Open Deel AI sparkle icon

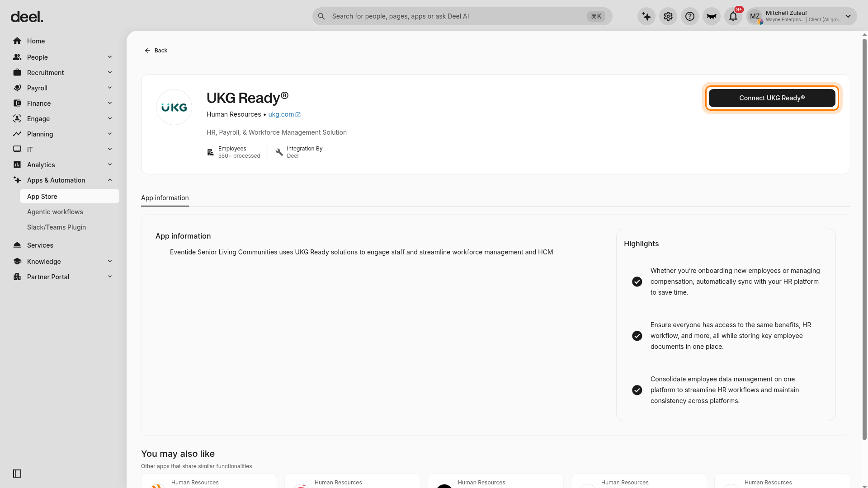coord(646,17)
